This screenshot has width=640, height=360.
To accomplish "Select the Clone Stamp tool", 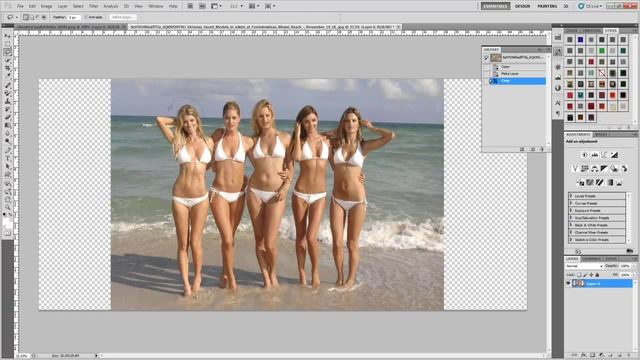I will 8,101.
